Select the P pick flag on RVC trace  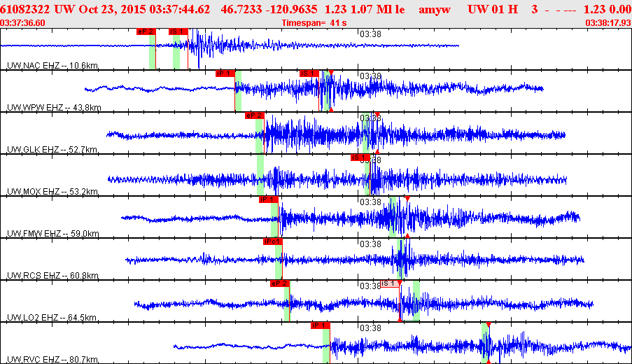coord(320,325)
